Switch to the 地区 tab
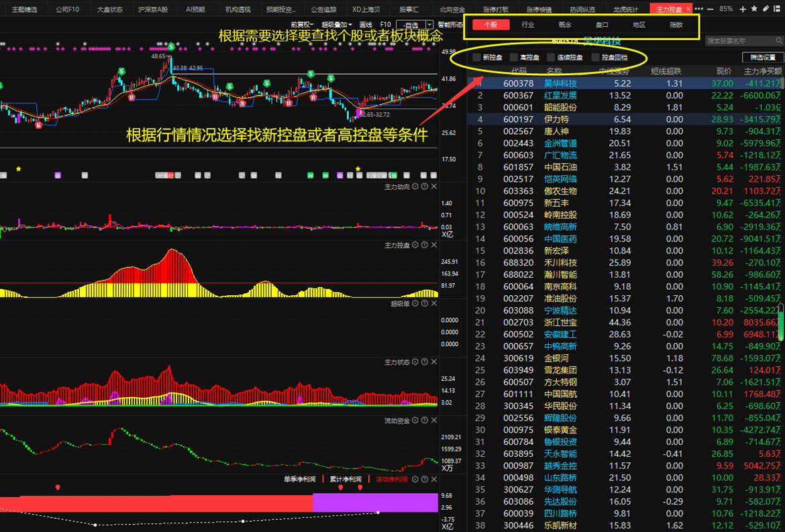785x532 pixels. coord(639,25)
